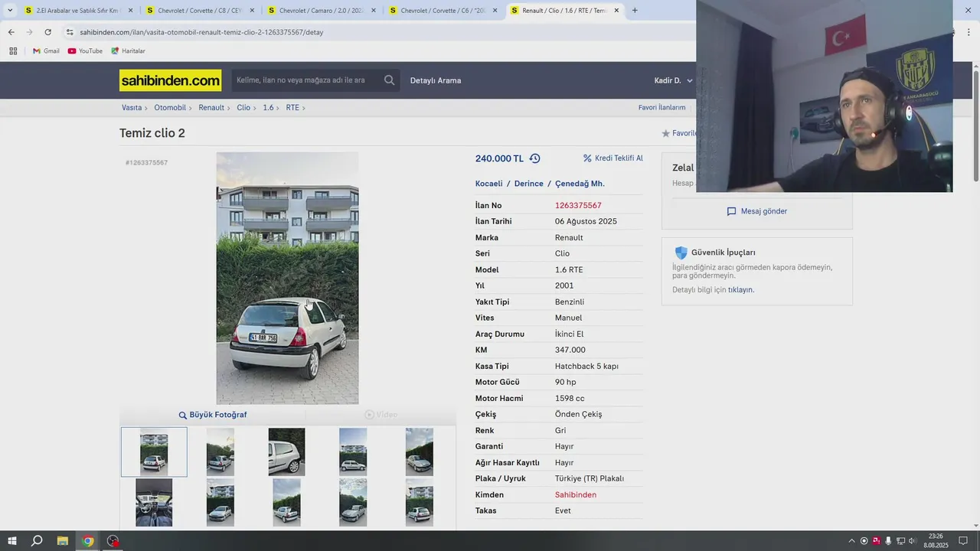Click the Chrome taskbar icon

point(88,541)
